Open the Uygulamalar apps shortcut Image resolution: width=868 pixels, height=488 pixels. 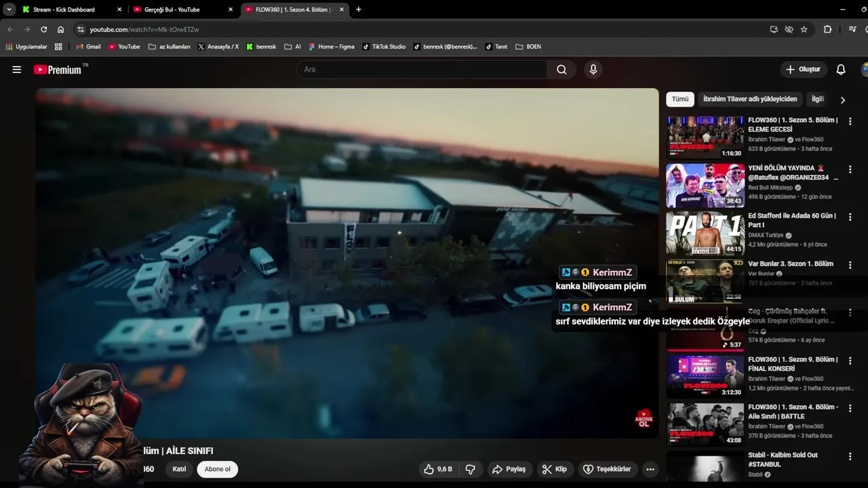(x=26, y=47)
